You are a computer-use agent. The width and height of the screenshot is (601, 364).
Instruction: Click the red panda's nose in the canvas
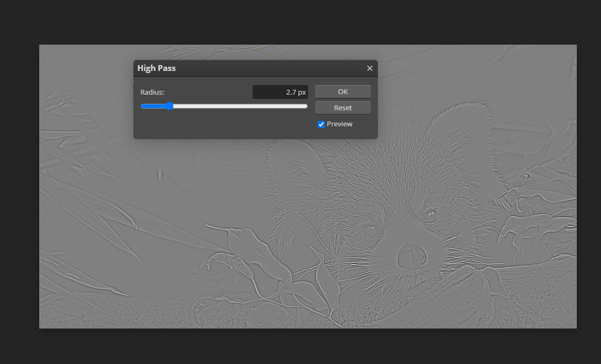[411, 256]
